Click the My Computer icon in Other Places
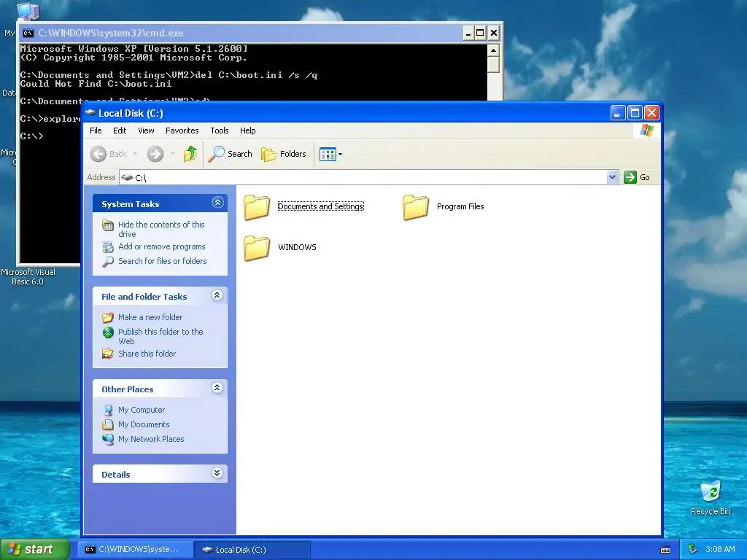Image resolution: width=747 pixels, height=560 pixels. [108, 410]
